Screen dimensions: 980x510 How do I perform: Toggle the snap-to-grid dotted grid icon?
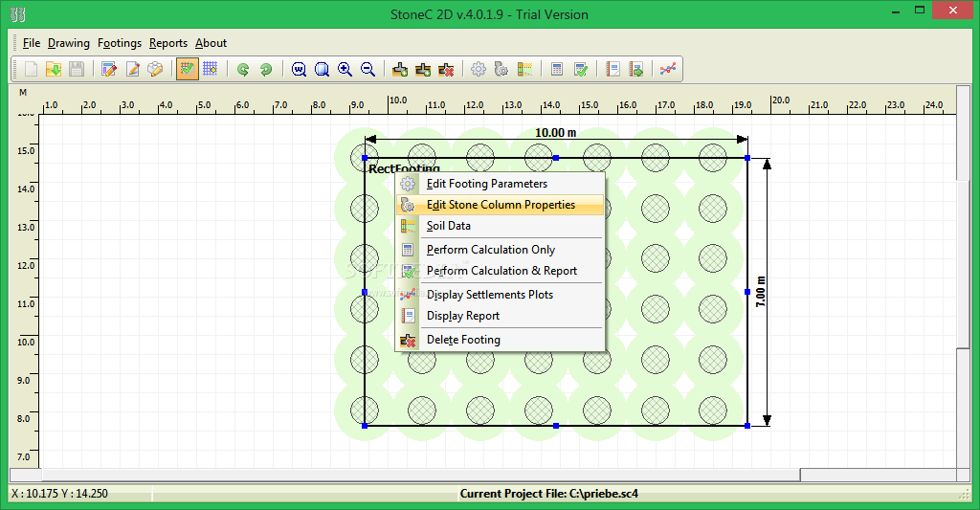pyautogui.click(x=210, y=69)
